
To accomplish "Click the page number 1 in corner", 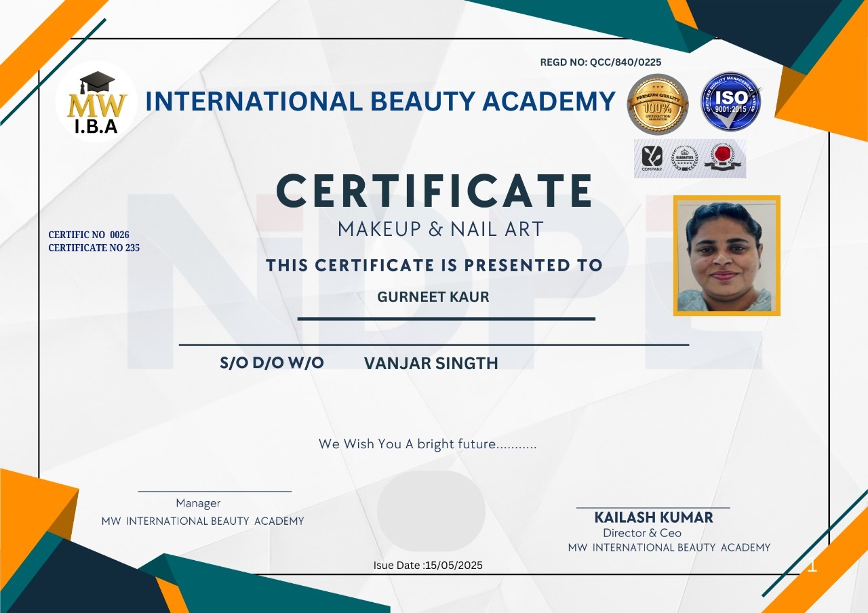I will click(812, 566).
